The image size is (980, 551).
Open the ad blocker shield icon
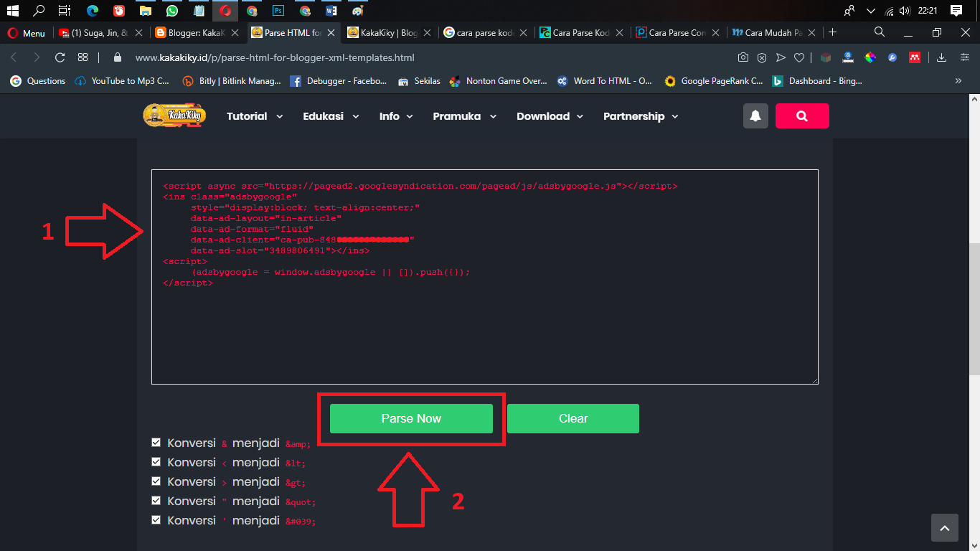pos(762,57)
